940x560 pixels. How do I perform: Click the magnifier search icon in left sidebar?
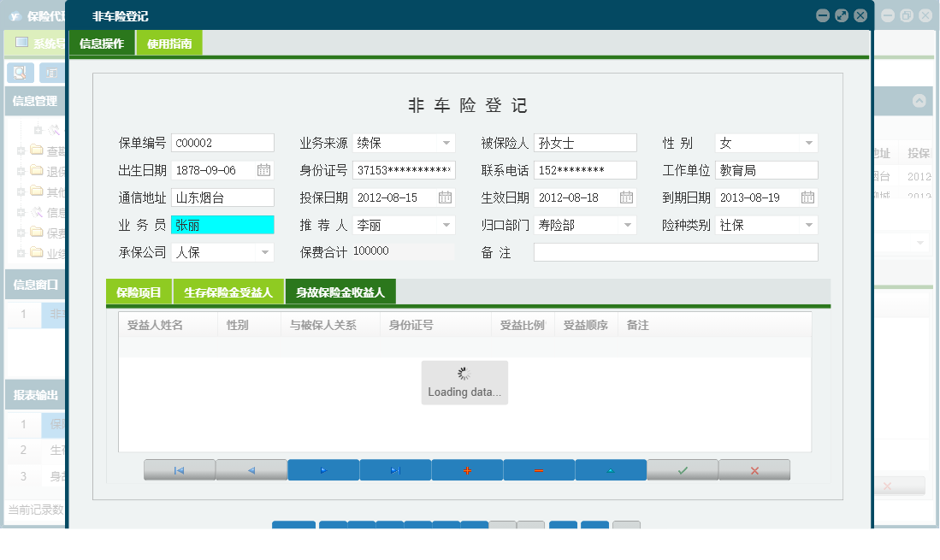[20, 72]
